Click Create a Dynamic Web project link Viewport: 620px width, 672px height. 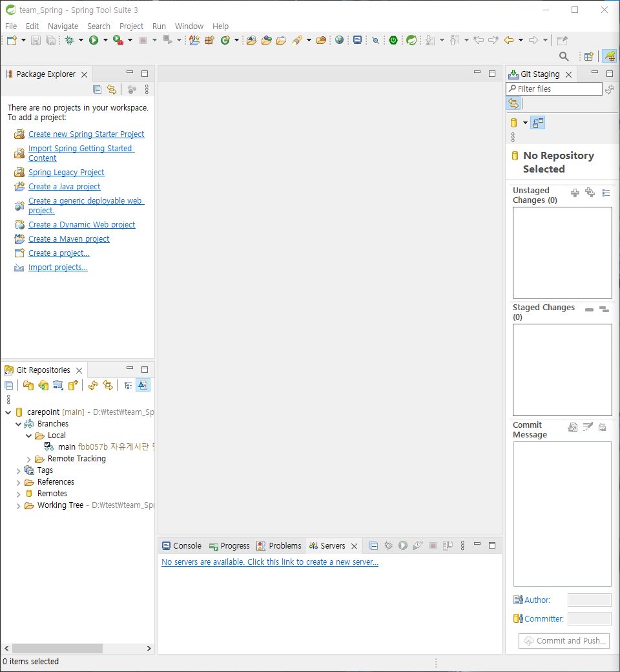(82, 225)
